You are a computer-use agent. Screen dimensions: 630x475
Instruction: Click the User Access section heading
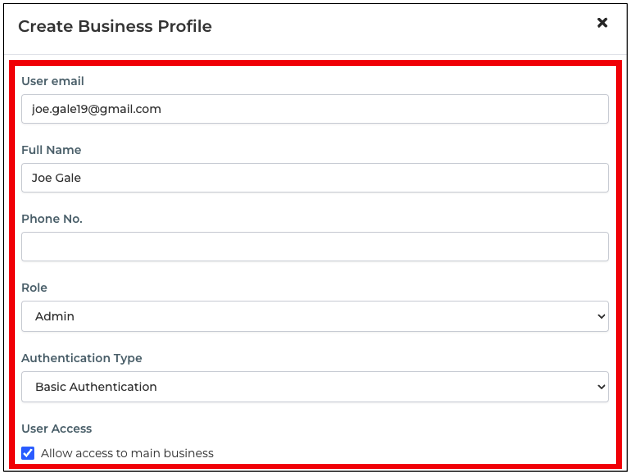coord(56,428)
